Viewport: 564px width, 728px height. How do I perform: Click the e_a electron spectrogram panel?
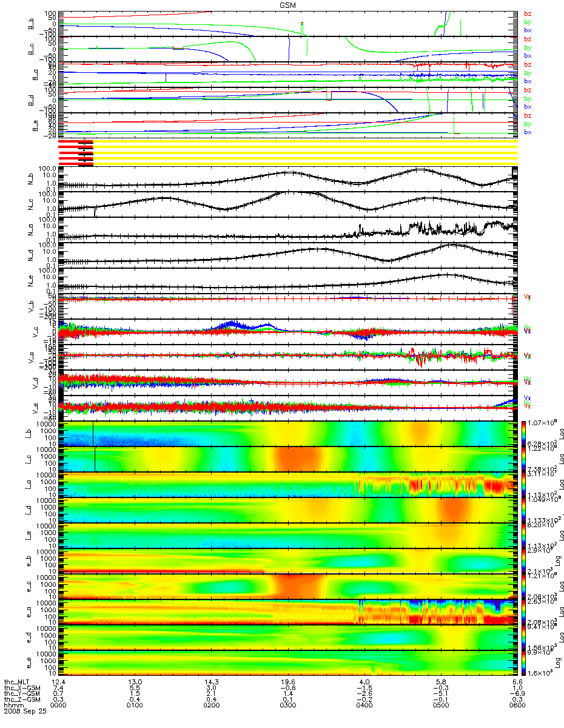[288, 612]
